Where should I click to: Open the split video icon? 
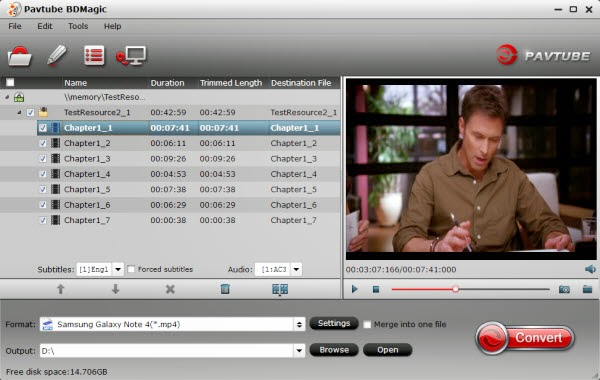pyautogui.click(x=280, y=289)
